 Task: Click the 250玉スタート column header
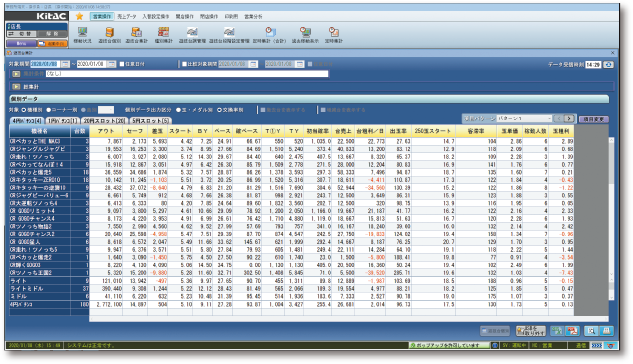432,131
